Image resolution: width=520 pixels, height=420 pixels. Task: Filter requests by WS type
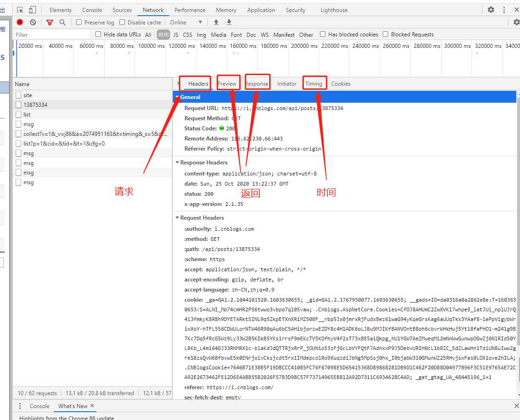click(265, 35)
